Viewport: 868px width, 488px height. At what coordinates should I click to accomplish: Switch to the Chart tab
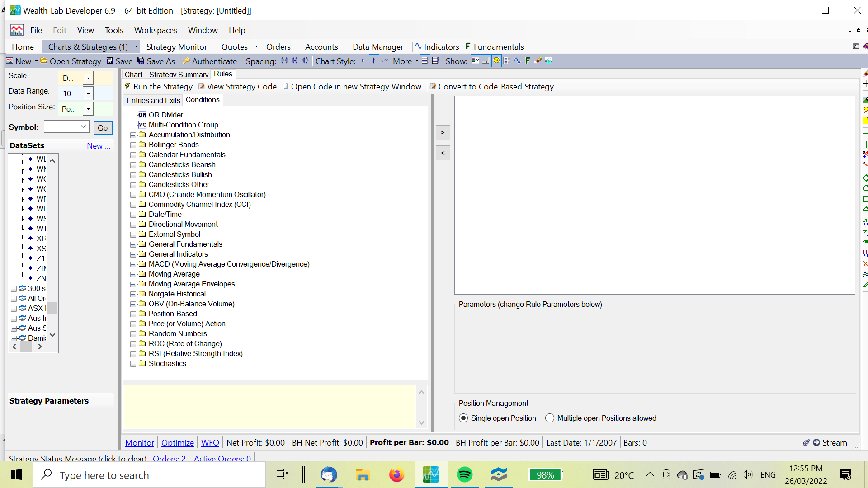[133, 75]
